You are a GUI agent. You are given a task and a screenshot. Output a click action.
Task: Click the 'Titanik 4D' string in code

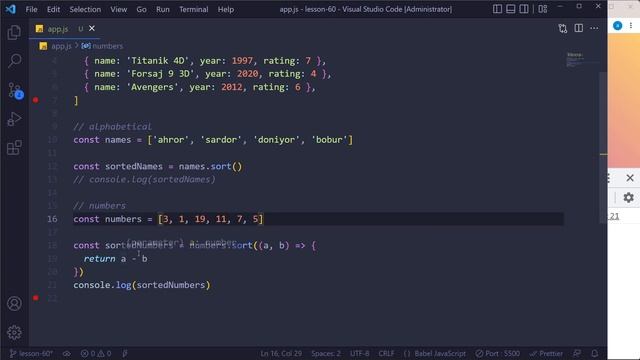(x=160, y=61)
